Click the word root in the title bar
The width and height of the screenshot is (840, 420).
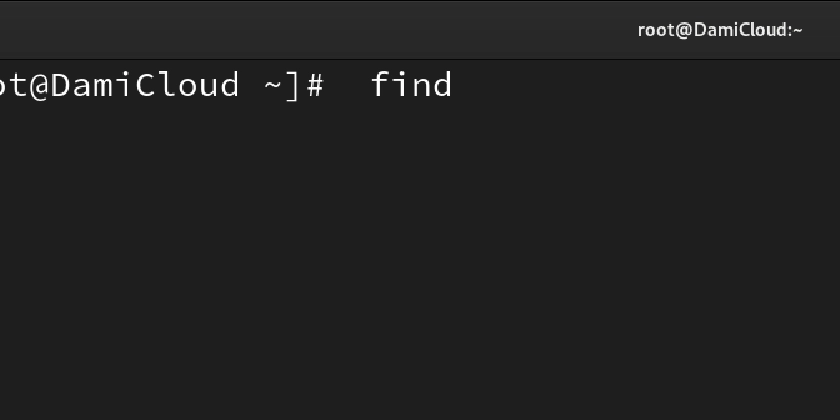coord(655,30)
